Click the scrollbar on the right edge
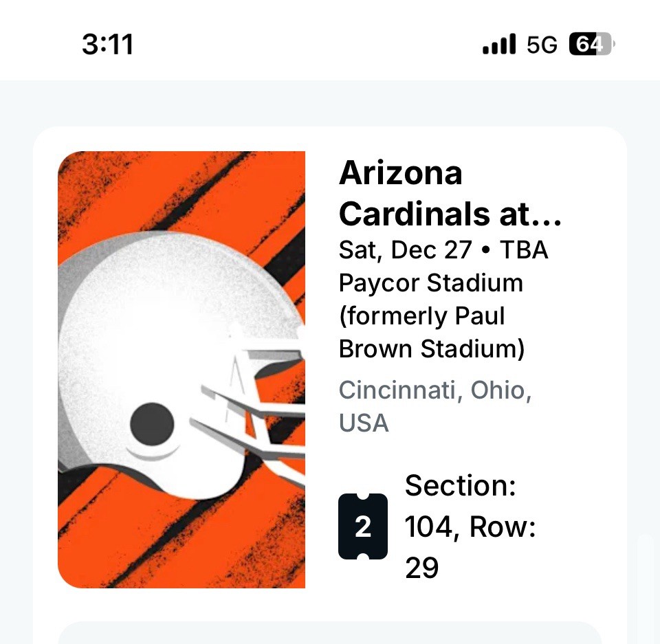 tap(645, 584)
